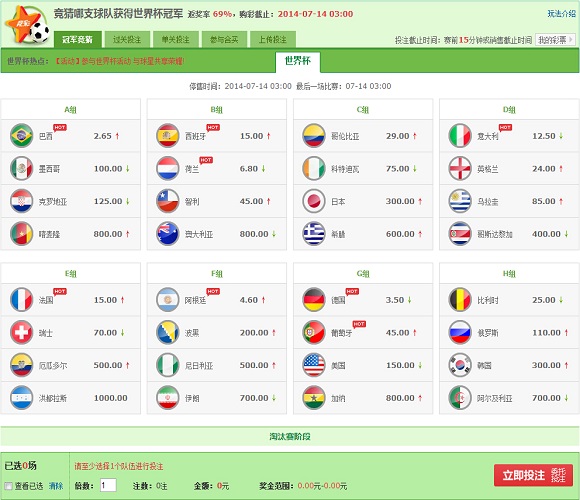Select Argentina odds 4.60

pos(249,300)
